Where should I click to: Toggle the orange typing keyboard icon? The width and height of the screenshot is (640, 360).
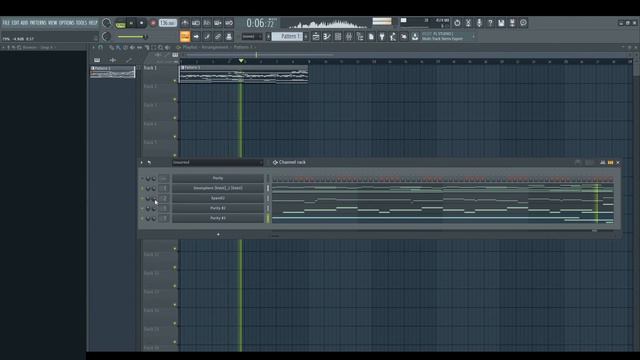tap(185, 37)
